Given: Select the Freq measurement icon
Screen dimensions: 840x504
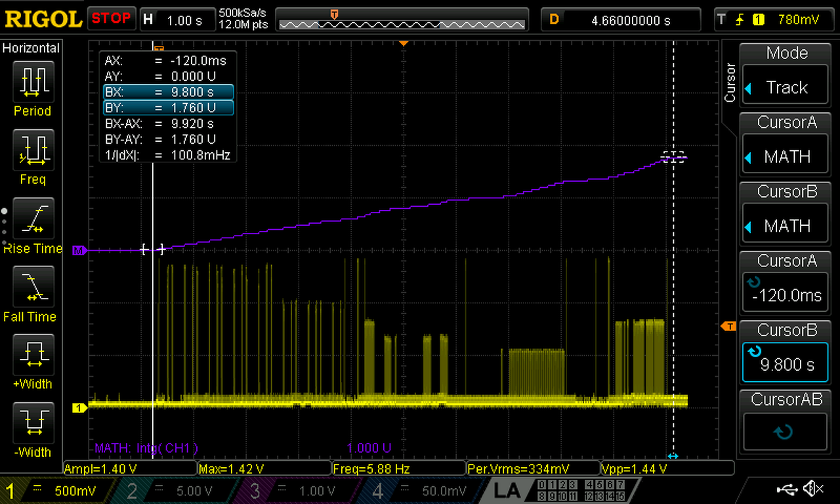Looking at the screenshot, I should (32, 149).
